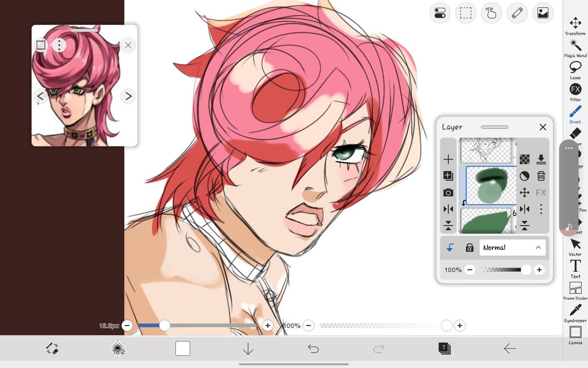Undo the last stroke
This screenshot has height=368, width=588.
[x=313, y=348]
